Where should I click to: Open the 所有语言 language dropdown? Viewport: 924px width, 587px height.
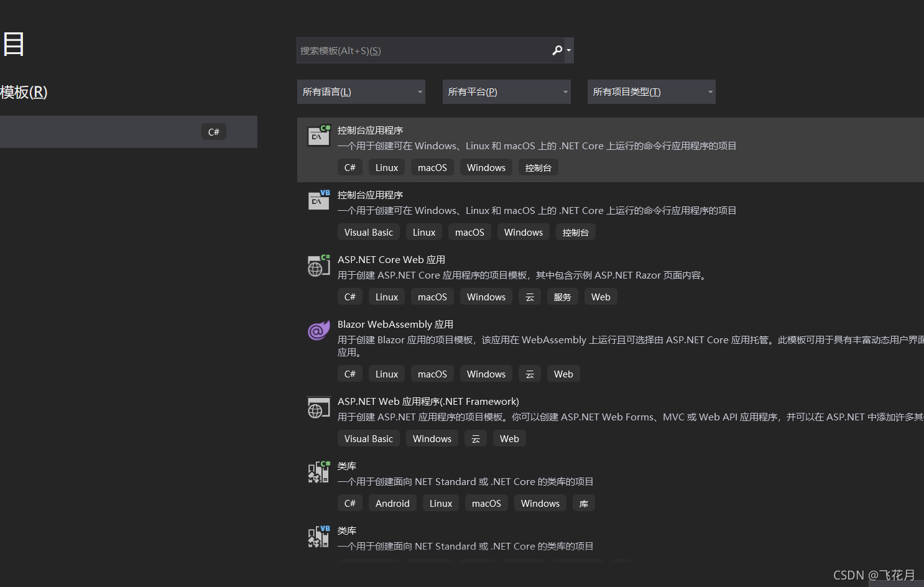[x=361, y=92]
